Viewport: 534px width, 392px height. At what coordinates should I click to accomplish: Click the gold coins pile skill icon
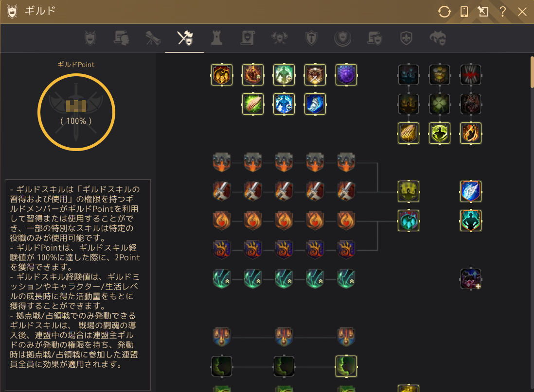439,75
